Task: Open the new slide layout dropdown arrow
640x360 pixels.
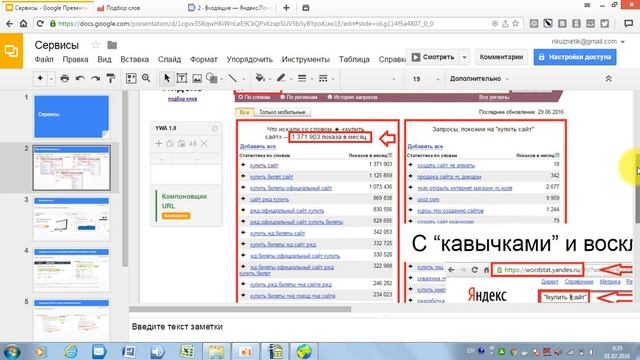Action: tap(51, 79)
